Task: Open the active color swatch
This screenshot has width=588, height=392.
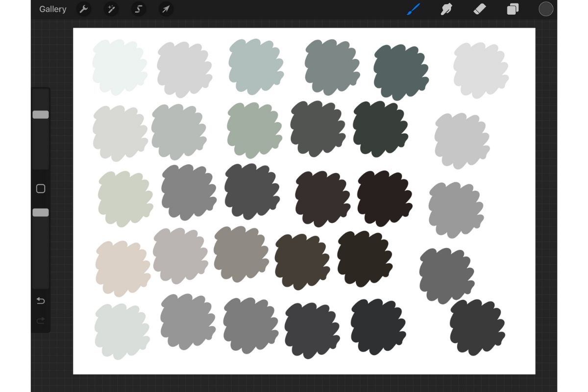Action: coord(545,9)
